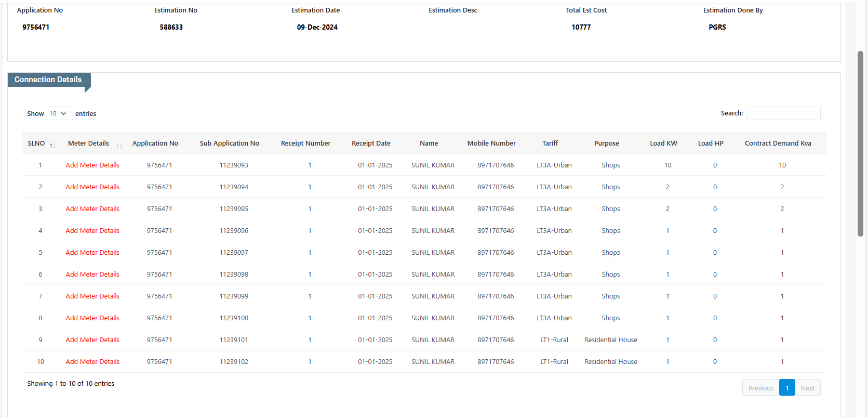The width and height of the screenshot is (868, 417).
Task: Select Add Meter Details for sub application 11239096
Action: [x=92, y=231]
